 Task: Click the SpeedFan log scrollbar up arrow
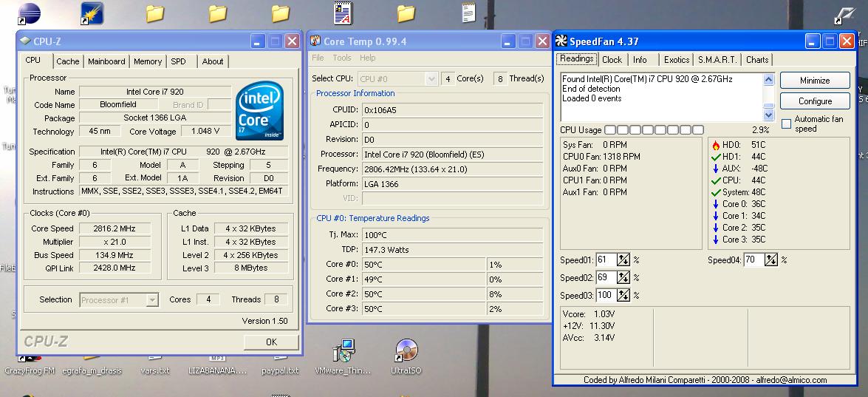click(769, 80)
